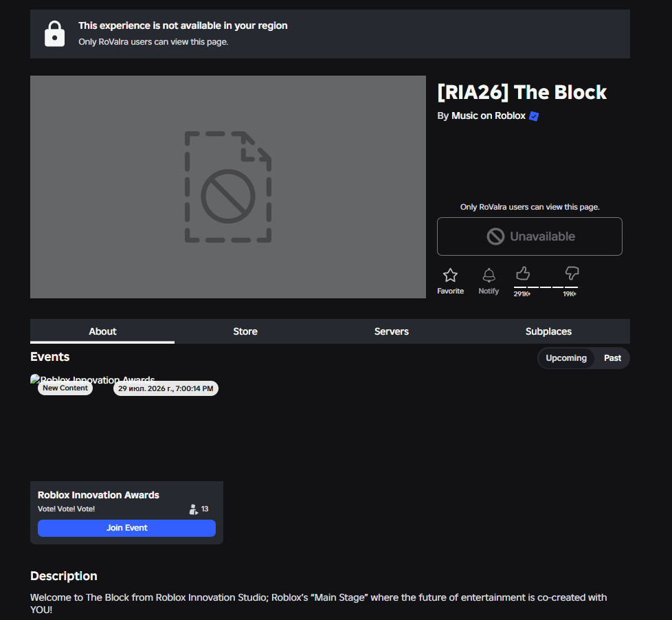Click the Favorite star icon
Screen dimensions: 672x620
tap(450, 275)
